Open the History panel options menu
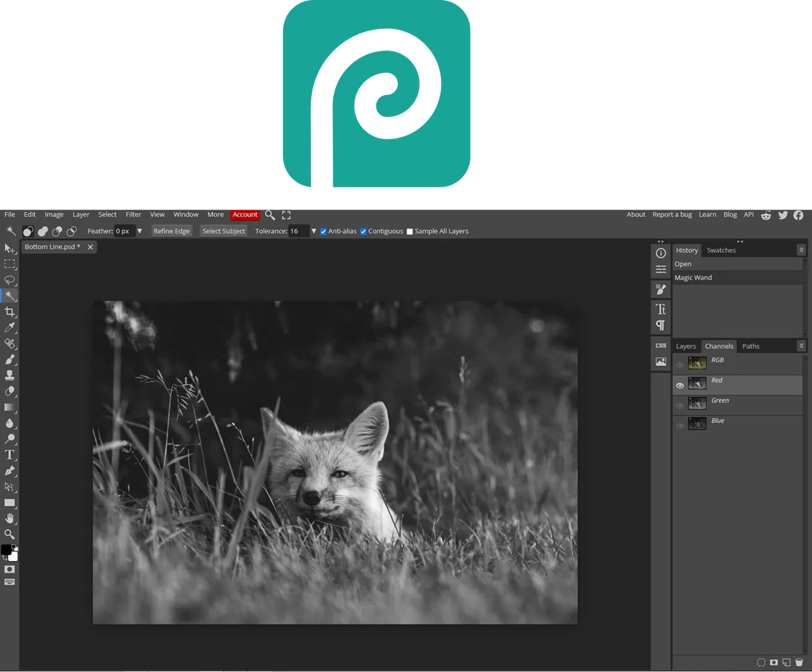The width and height of the screenshot is (812, 672). click(x=801, y=249)
